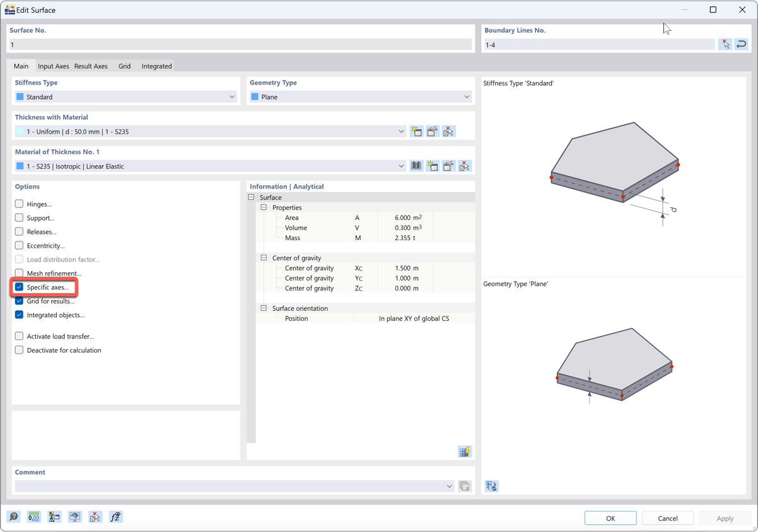Uncheck Integrated objects option

tap(19, 315)
